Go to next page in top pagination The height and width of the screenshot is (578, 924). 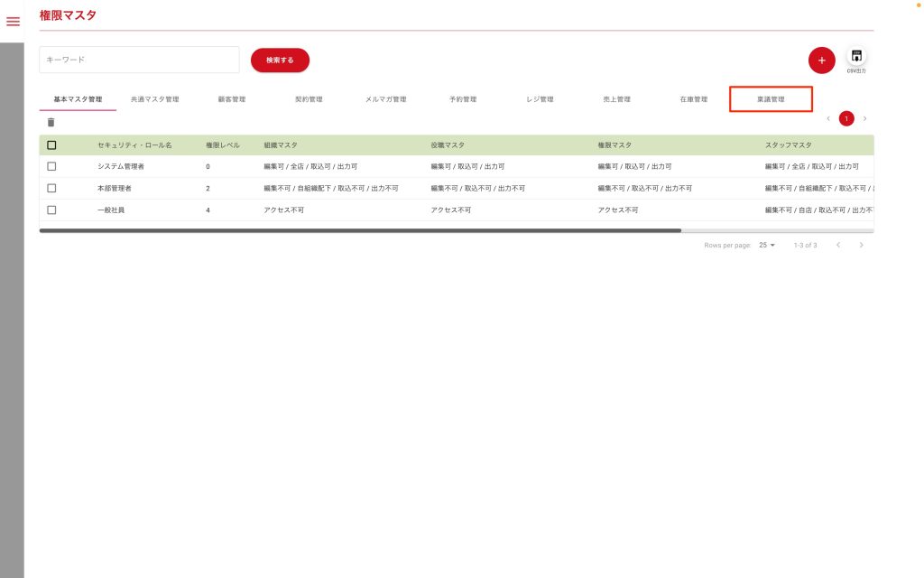click(864, 119)
